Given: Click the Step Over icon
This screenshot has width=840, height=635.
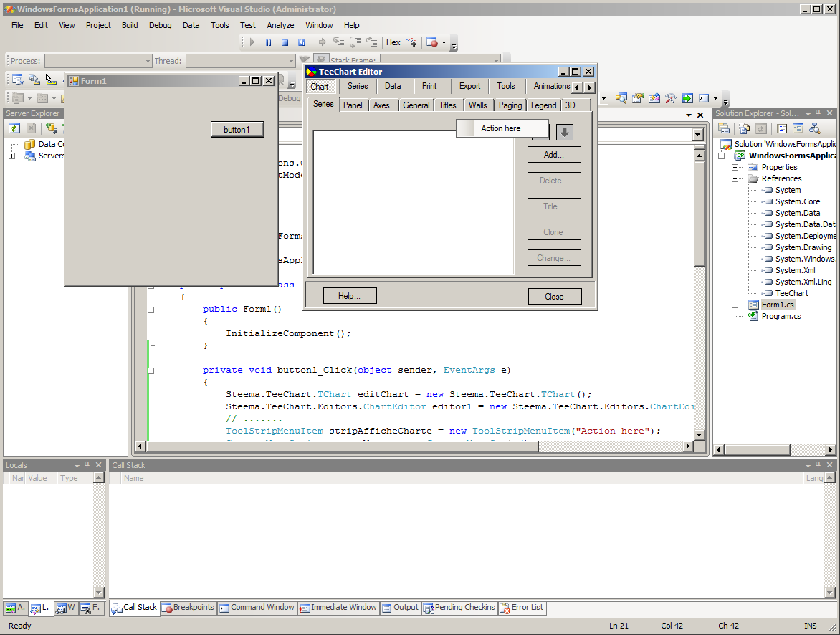Looking at the screenshot, I should tap(355, 42).
